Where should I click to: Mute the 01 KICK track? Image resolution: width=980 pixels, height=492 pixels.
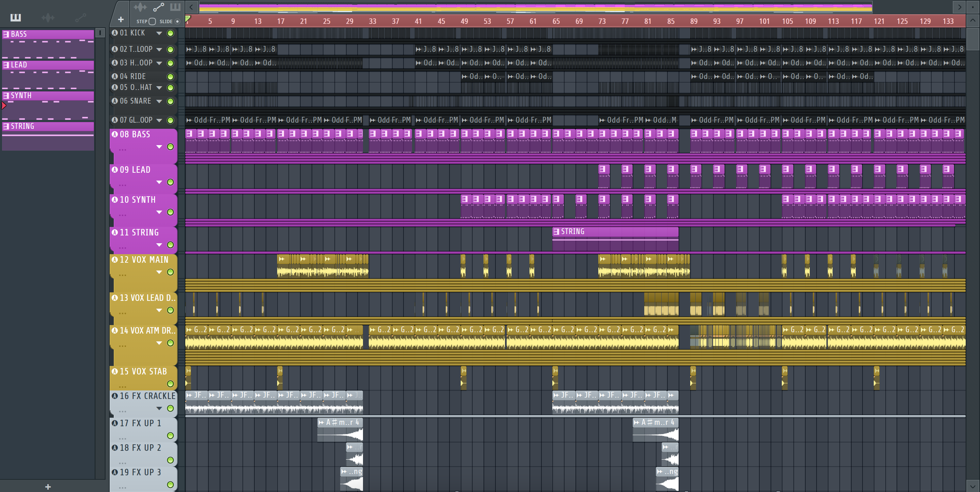[171, 33]
